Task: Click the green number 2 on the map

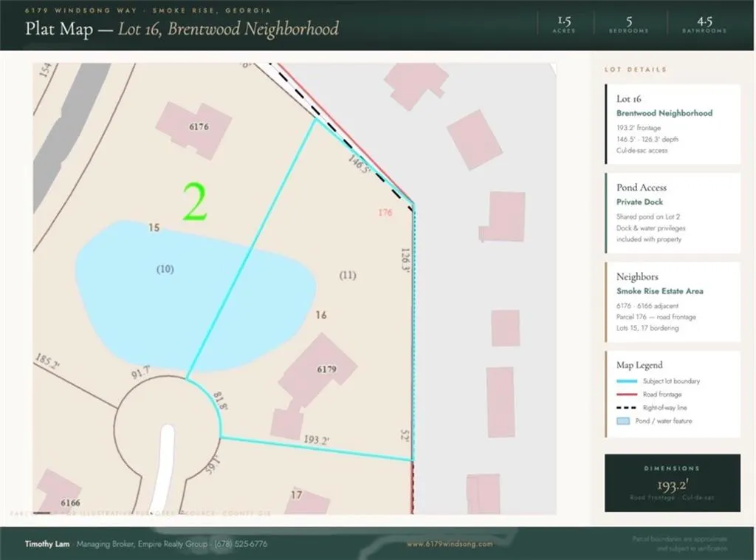Action: [x=195, y=202]
